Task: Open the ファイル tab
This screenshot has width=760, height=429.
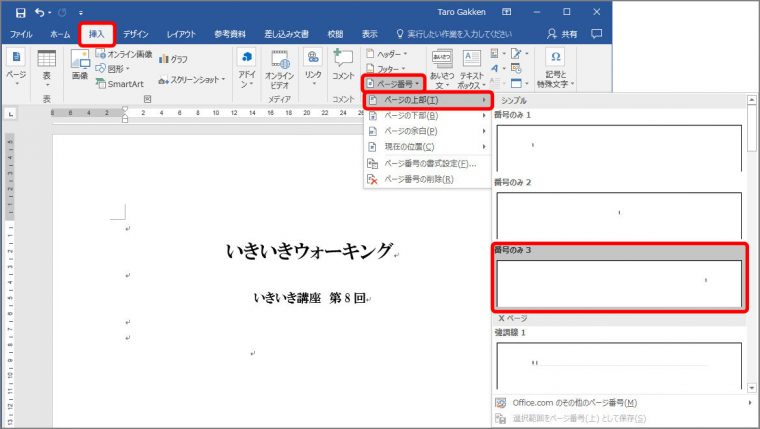Action: point(21,34)
